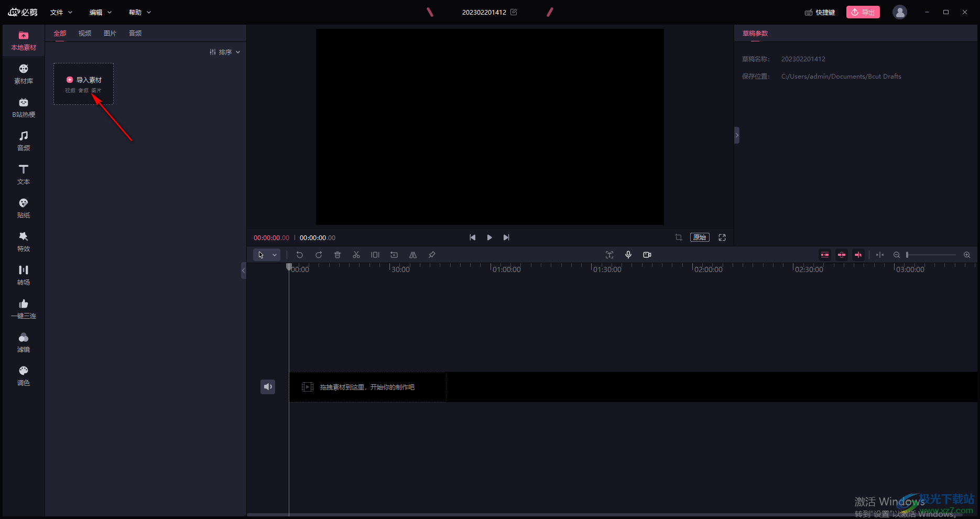This screenshot has width=980, height=519.
Task: Click the microphone record icon
Action: point(628,255)
